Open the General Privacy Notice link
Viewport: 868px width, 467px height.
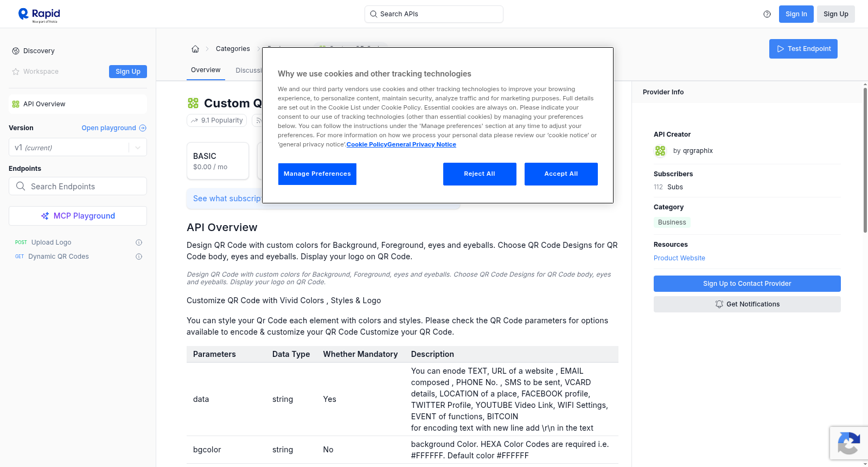click(x=422, y=144)
